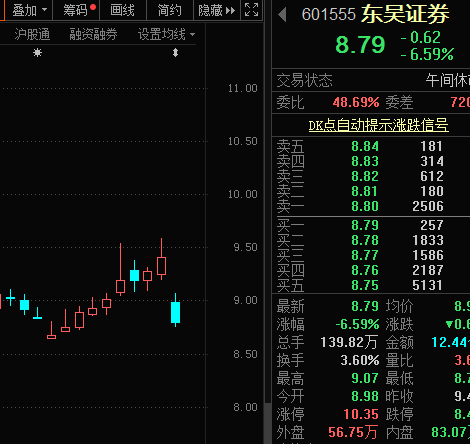Toggle fullscreen chart icon

(x=251, y=10)
